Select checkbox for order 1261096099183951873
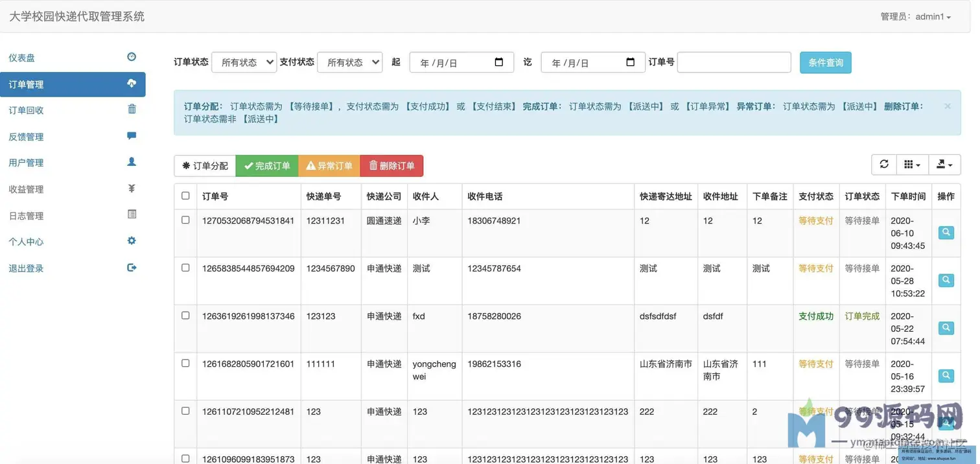 (x=186, y=459)
